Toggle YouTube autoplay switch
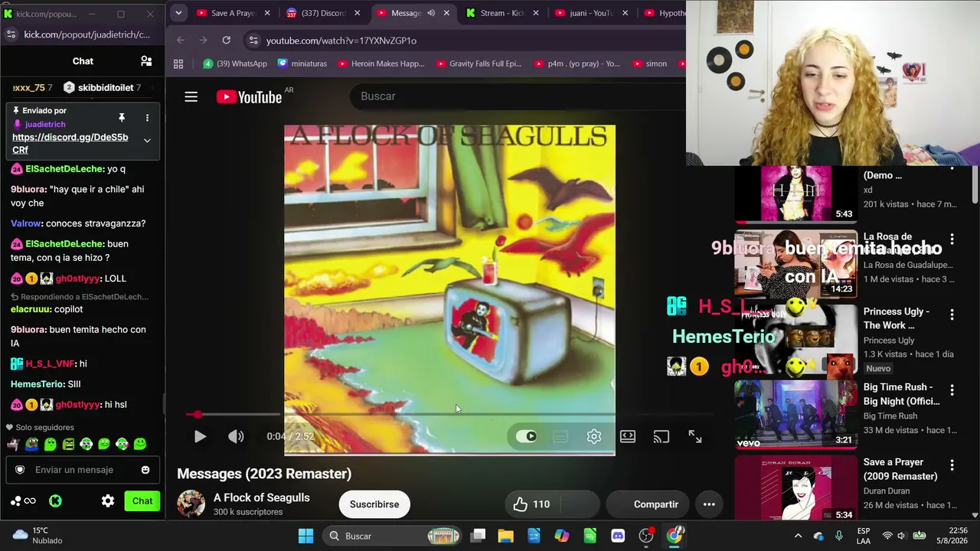The width and height of the screenshot is (980, 551). point(527,436)
